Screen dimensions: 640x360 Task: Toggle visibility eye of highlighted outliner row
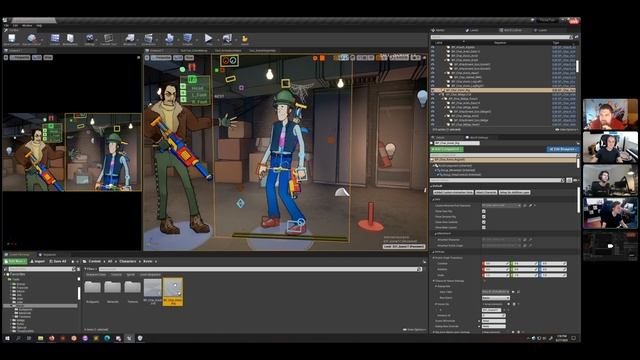[x=433, y=90]
